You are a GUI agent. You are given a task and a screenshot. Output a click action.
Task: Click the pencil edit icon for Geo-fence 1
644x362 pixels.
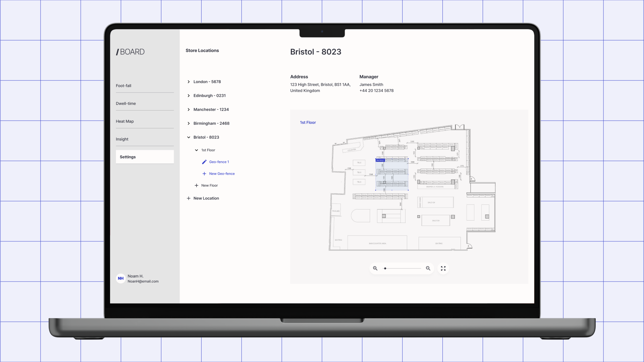click(x=204, y=162)
